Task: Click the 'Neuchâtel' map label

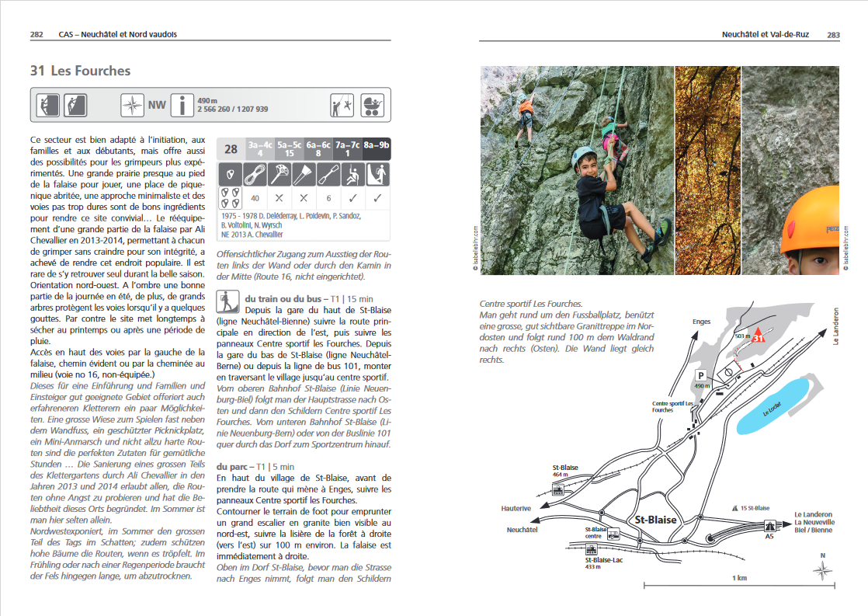Action: [x=522, y=530]
